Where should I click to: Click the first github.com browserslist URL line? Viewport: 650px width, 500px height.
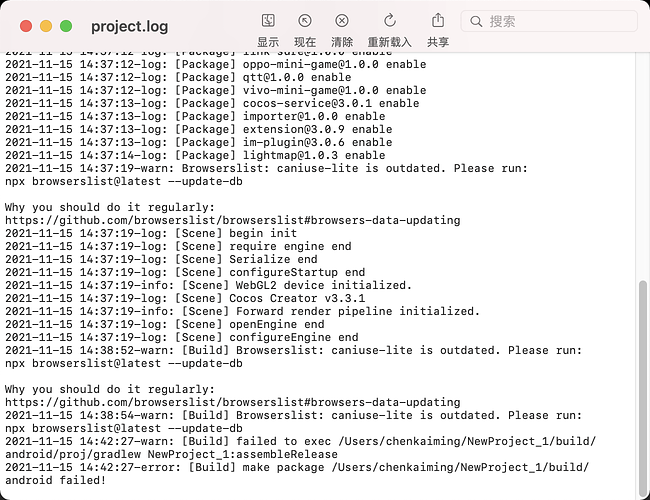coord(232,220)
